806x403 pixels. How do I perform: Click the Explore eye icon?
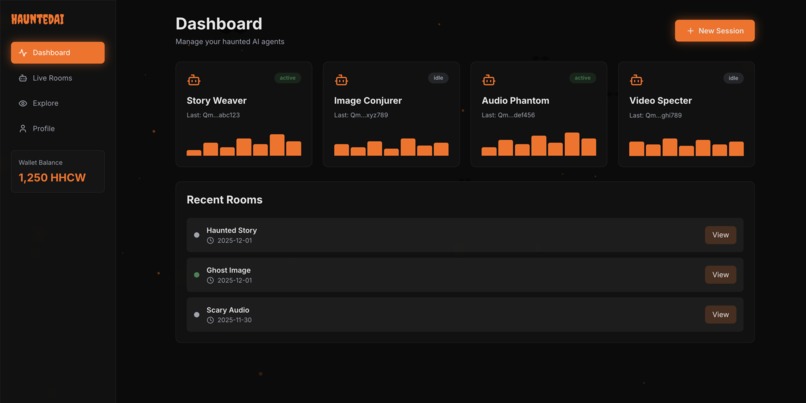pos(23,103)
